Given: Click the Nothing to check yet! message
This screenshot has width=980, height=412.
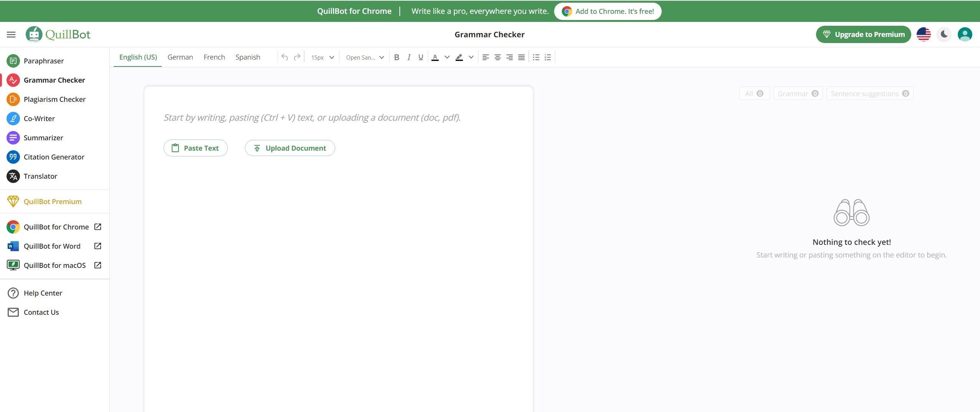Looking at the screenshot, I should (x=851, y=242).
